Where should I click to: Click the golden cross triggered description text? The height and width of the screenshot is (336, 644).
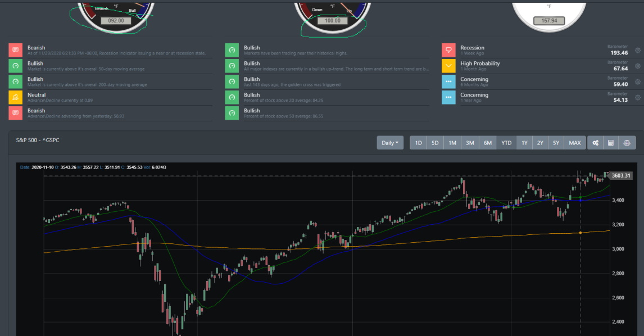pos(292,85)
